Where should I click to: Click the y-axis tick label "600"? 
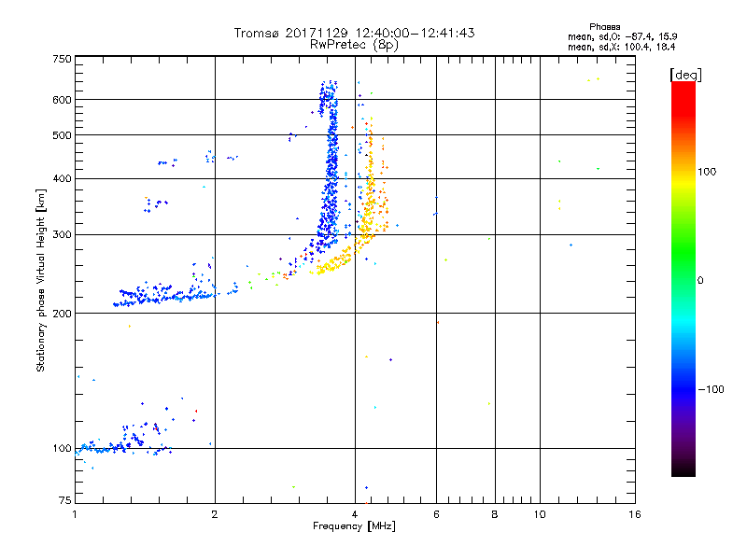click(x=63, y=100)
